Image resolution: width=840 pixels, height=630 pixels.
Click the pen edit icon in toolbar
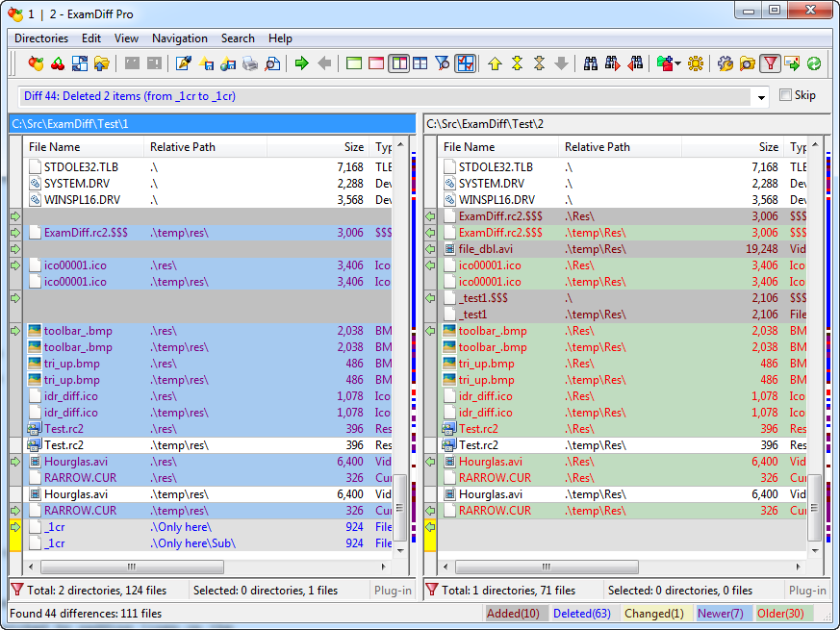point(184,63)
